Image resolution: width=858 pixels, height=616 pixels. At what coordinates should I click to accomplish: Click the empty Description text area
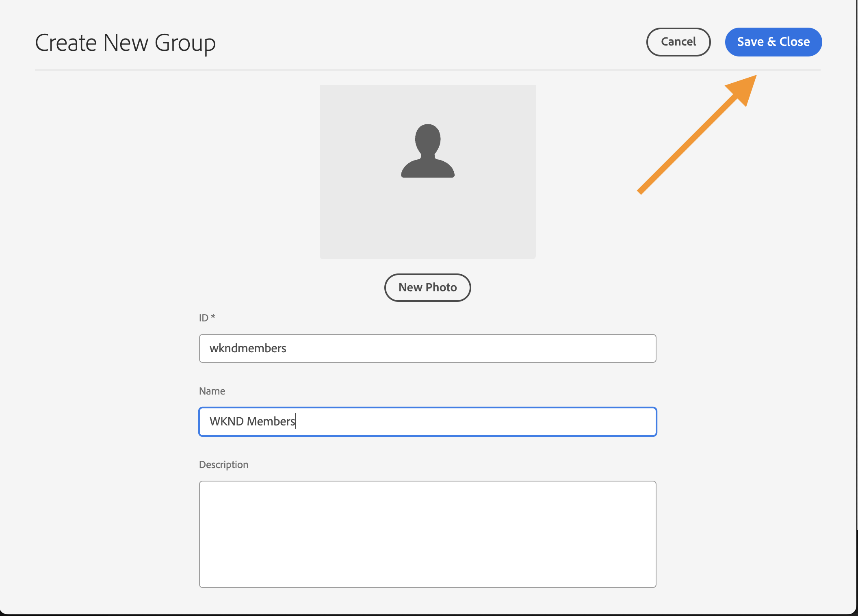[x=427, y=534]
